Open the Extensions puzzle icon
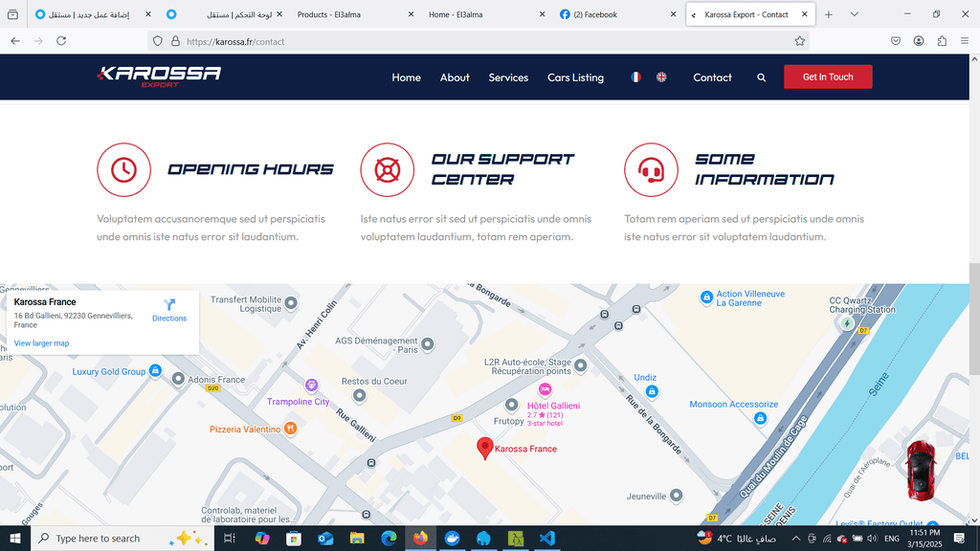 pyautogui.click(x=942, y=41)
